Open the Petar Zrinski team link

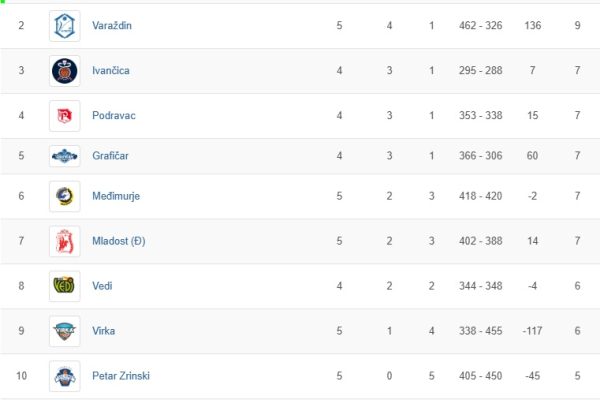pos(121,376)
